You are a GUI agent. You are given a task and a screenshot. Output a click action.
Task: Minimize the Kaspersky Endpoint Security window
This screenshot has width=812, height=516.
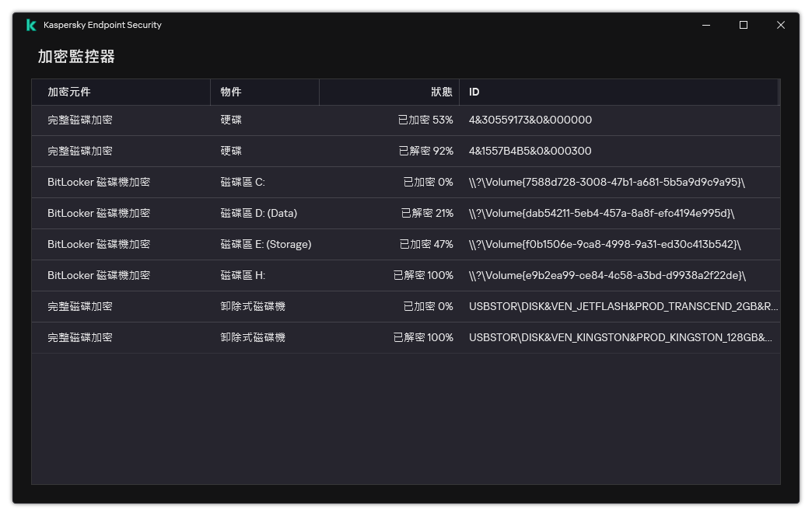(706, 25)
